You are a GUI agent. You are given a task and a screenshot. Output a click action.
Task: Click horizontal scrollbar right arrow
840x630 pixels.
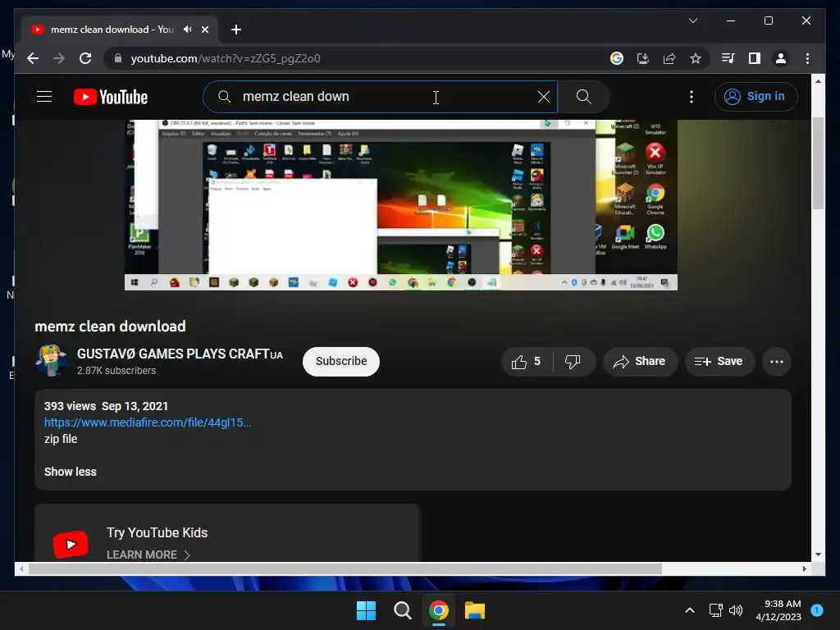[x=804, y=569]
